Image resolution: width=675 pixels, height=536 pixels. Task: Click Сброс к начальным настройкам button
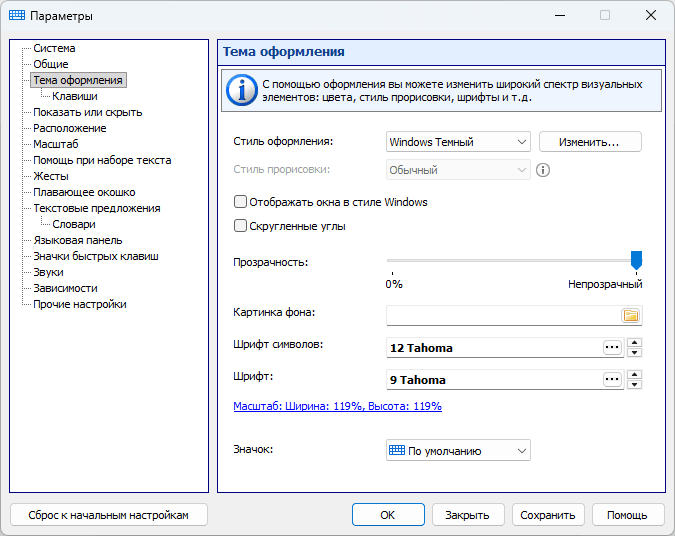tap(108, 515)
